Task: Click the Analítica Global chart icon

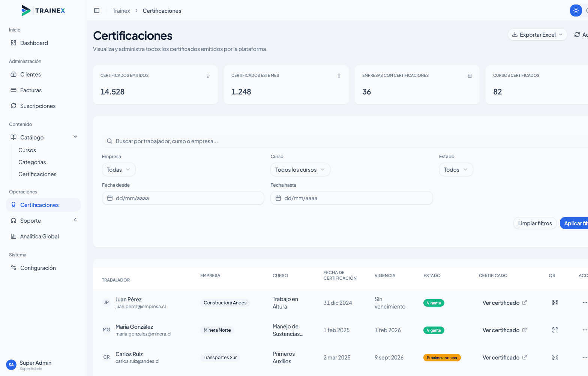Action: pyautogui.click(x=13, y=236)
